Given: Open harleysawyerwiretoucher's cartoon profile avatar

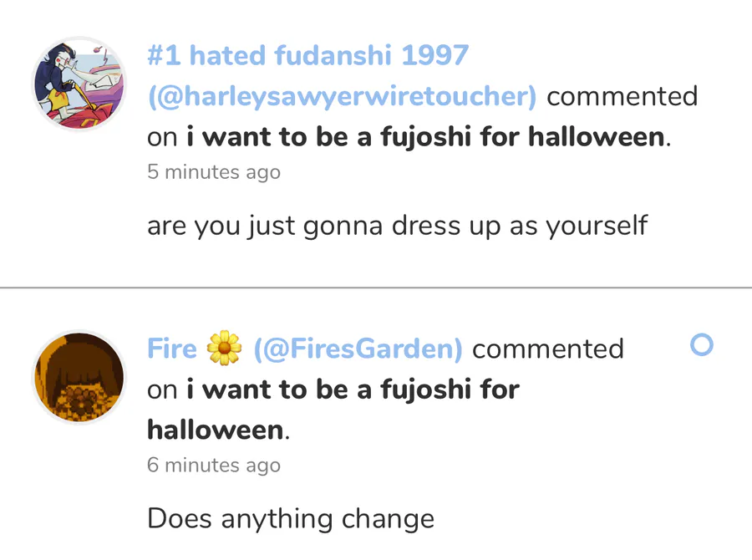Looking at the screenshot, I should [79, 84].
